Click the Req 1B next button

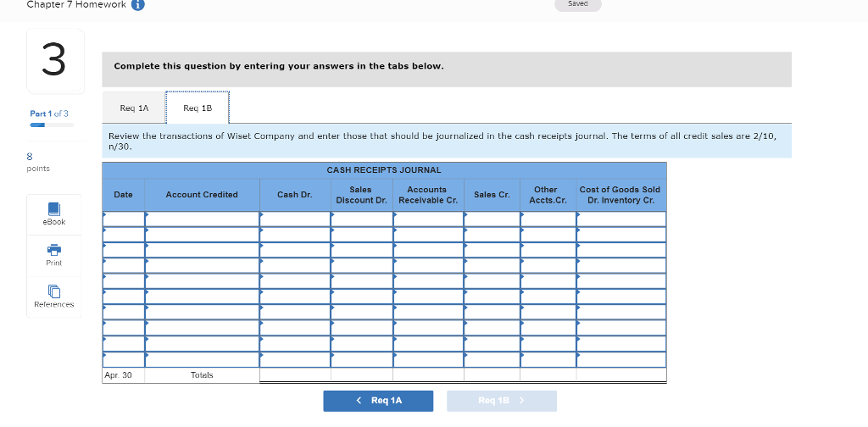point(502,401)
